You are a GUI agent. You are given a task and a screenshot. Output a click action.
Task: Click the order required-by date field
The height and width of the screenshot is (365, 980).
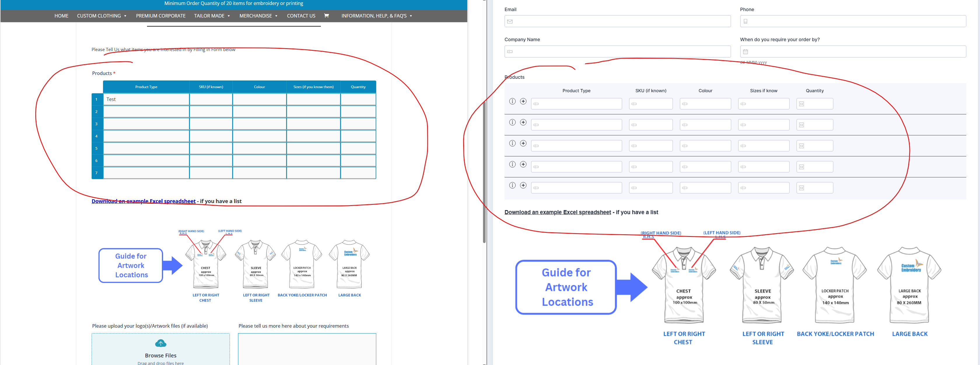coord(853,51)
